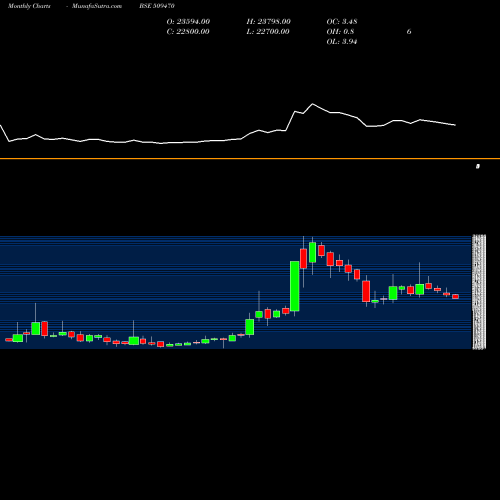
Task: Click the 'Monthly Charts' title text
Action: 29,6
